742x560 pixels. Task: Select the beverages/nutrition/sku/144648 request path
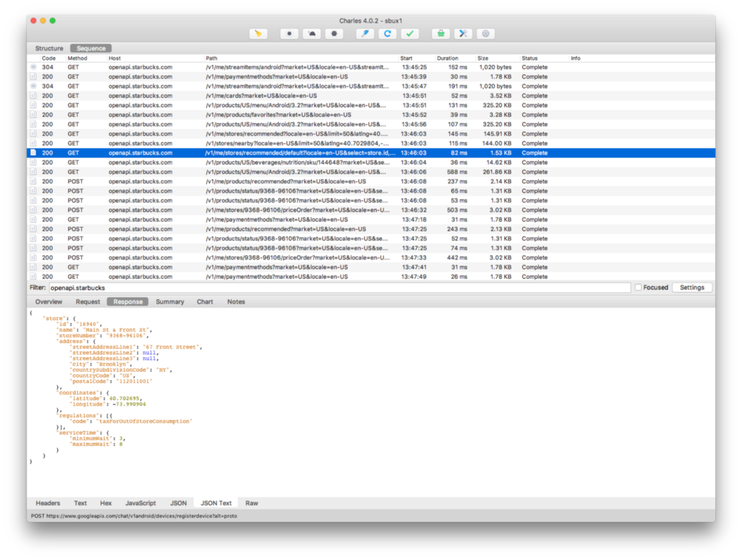298,162
